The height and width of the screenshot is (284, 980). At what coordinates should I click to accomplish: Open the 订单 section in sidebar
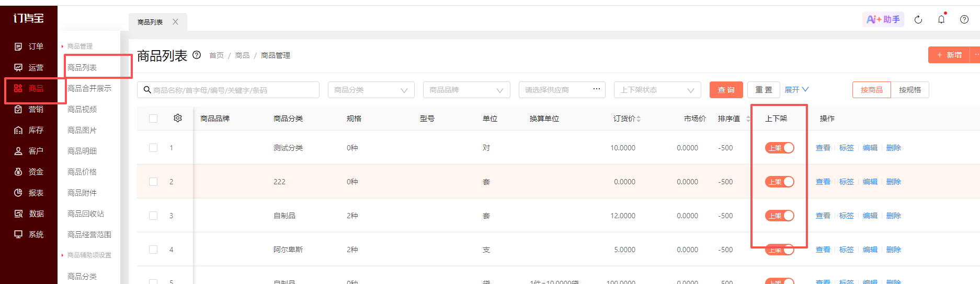pos(29,46)
